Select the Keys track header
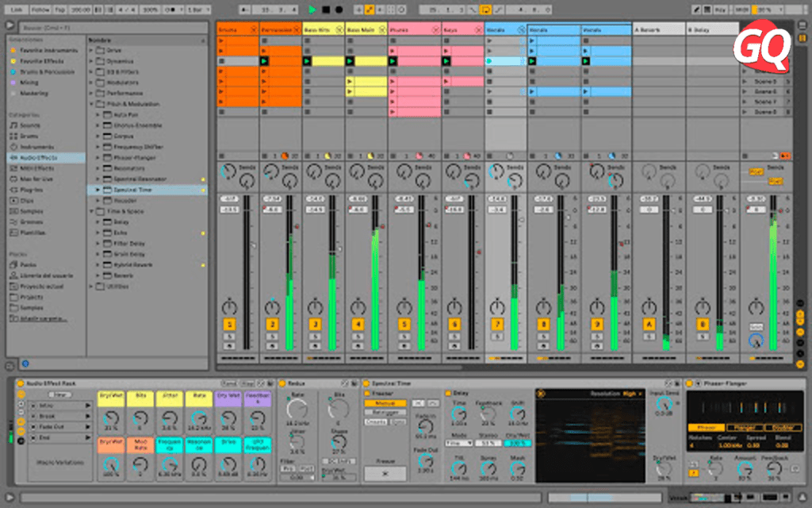 click(463, 30)
